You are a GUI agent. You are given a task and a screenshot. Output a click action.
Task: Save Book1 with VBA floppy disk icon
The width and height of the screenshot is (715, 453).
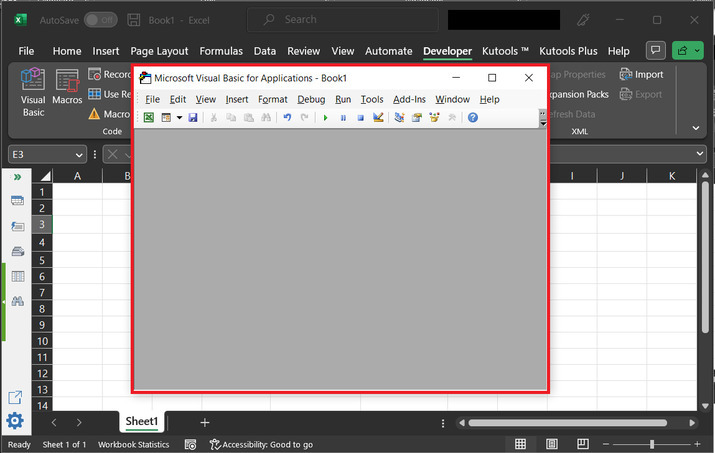(193, 118)
